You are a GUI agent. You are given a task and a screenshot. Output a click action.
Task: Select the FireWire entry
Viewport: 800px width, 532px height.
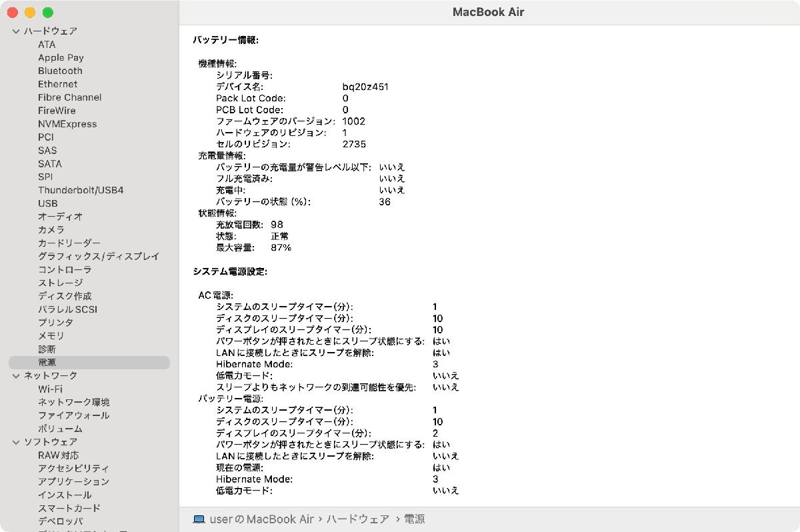click(58, 111)
